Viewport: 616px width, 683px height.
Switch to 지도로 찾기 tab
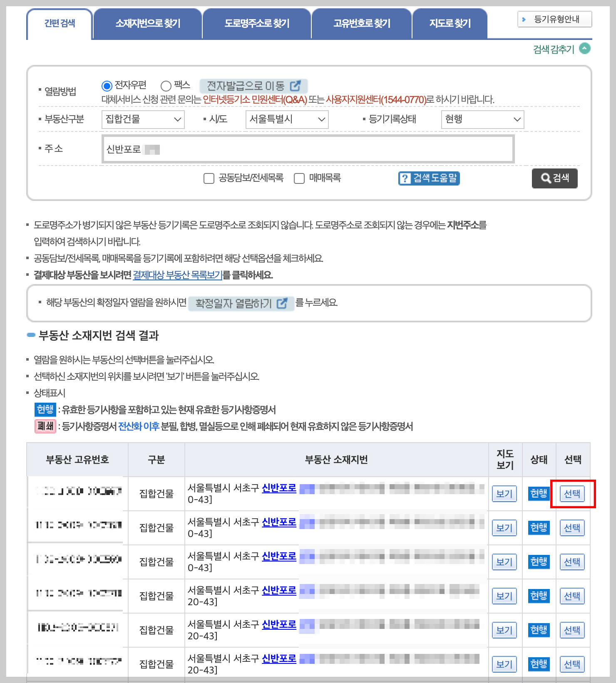[x=450, y=24]
